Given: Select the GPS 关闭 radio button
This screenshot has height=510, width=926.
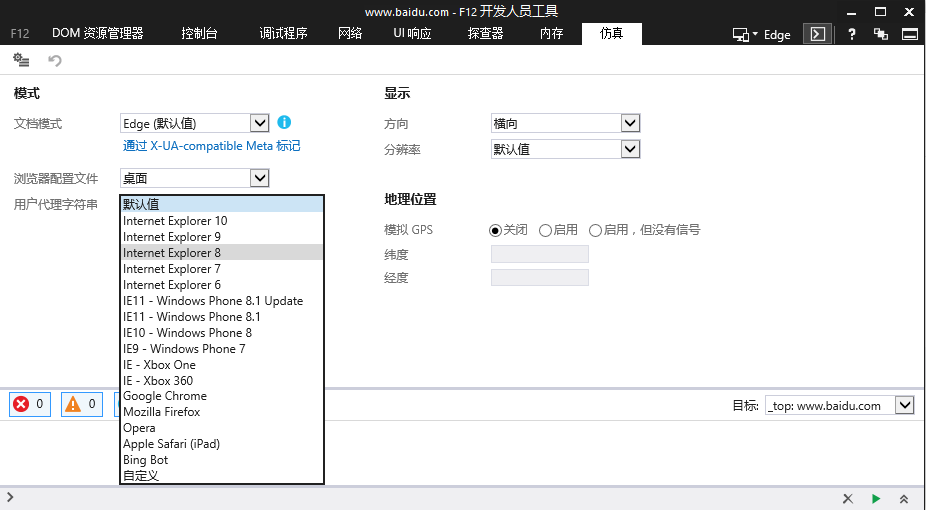Looking at the screenshot, I should pos(495,230).
